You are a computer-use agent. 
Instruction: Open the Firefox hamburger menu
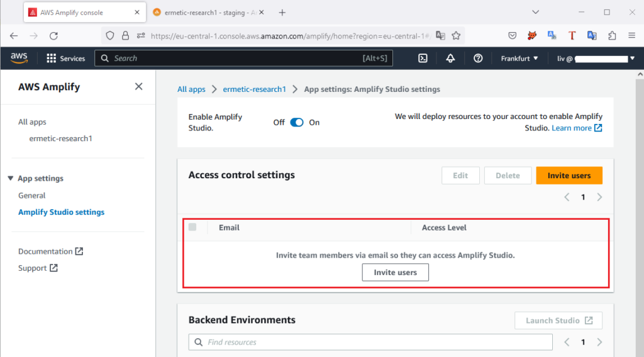pos(631,36)
